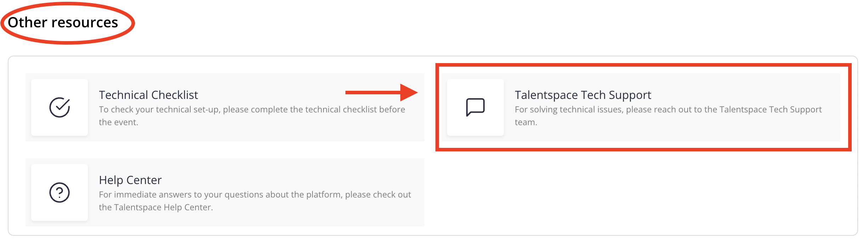This screenshot has width=868, height=245.
Task: Open the Technical Checklist title link
Action: (x=148, y=95)
